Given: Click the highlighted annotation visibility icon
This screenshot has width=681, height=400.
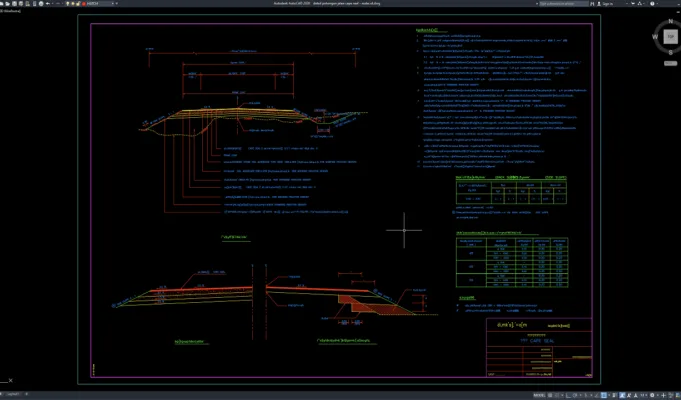Looking at the screenshot, I should tap(622, 395).
